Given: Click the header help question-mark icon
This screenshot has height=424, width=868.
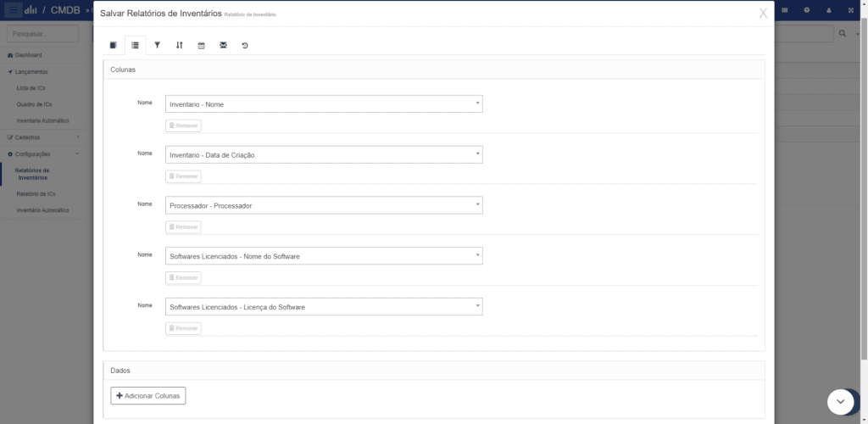Looking at the screenshot, I should (x=807, y=10).
